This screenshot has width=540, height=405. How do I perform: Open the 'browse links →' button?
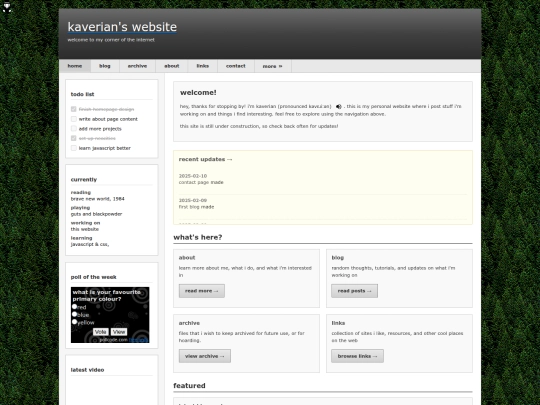(x=357, y=356)
